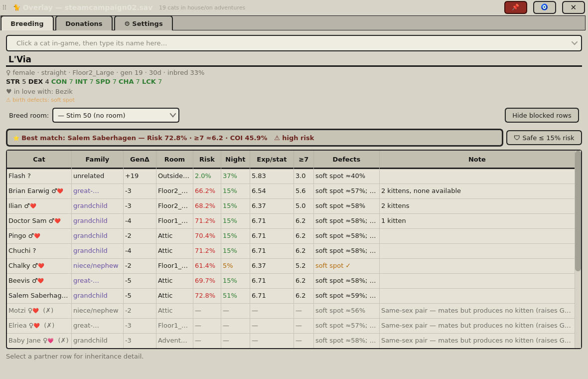Click grandchild link in Salem Saberhagen row
The height and width of the screenshot is (379, 588).
90,296
